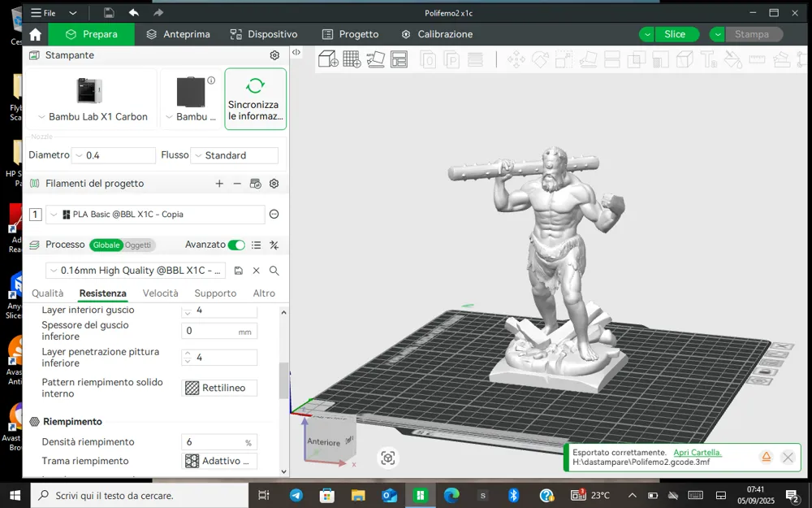Open the Apri Cartella link
This screenshot has height=508, width=812.
697,453
